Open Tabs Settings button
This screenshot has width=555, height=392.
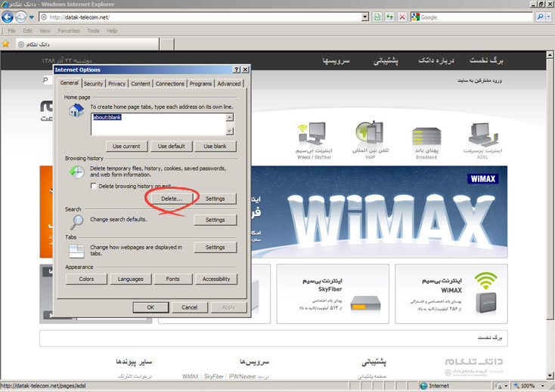coord(215,247)
